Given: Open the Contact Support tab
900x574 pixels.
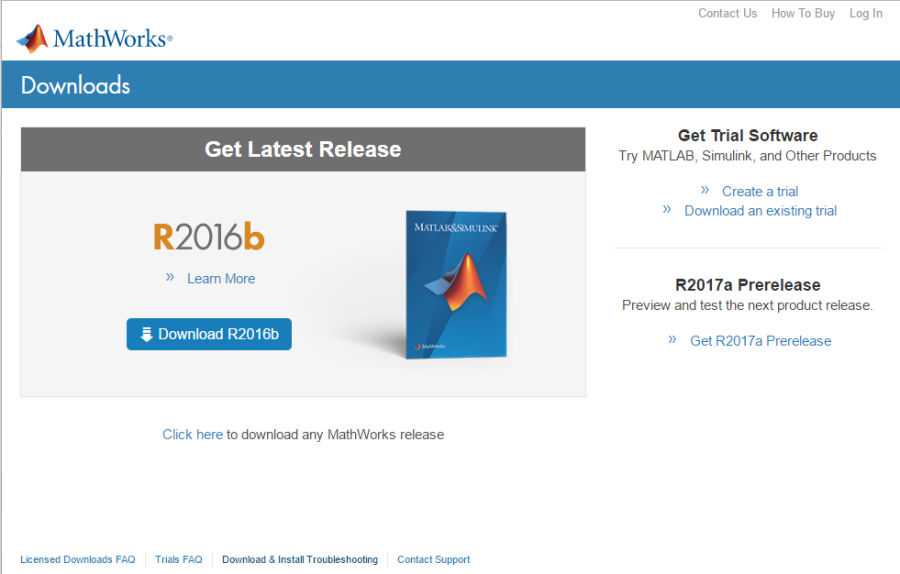Looking at the screenshot, I should point(433,560).
